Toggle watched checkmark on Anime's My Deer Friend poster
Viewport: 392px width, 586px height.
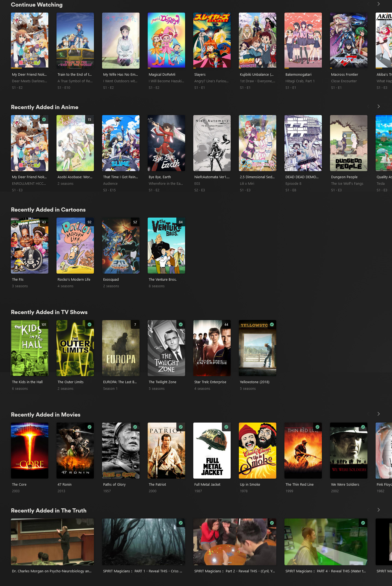(44, 119)
